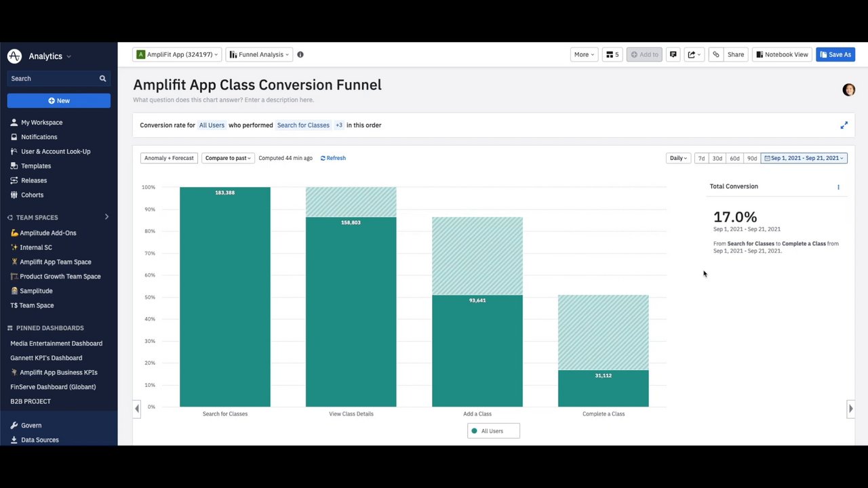Open Total Conversion three-dot options
Viewport: 868px width, 488px height.
(838, 187)
